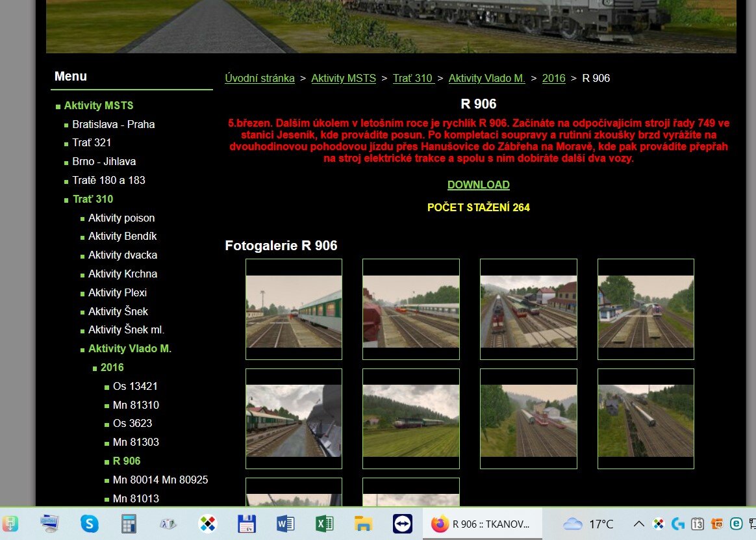Open thumbnail of wet platform beside train

pos(294,419)
